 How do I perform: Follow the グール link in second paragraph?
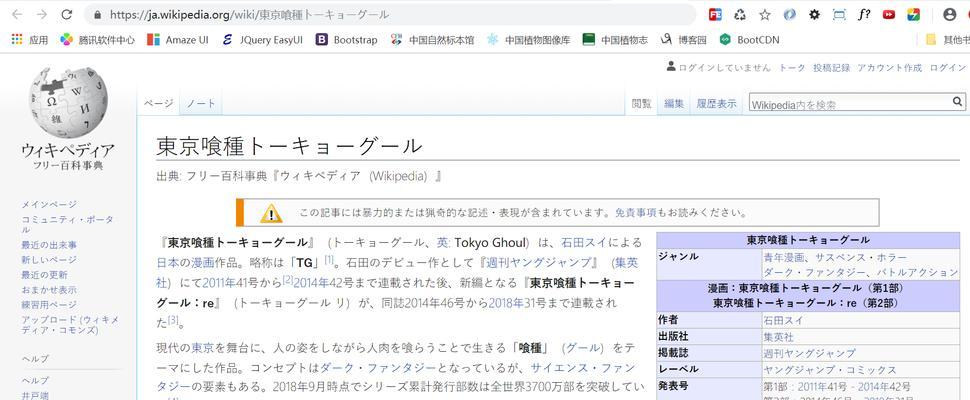(585, 347)
